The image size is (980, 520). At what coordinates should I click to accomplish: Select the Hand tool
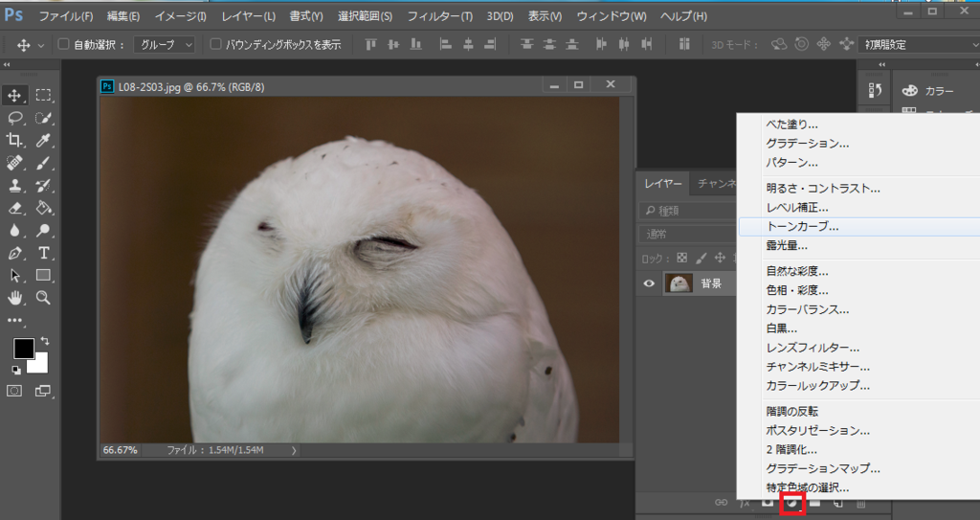[15, 298]
